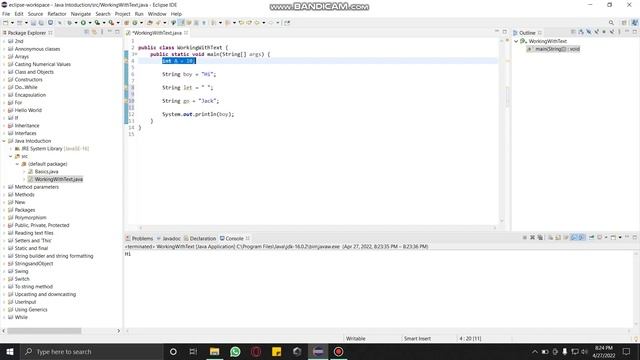The height and width of the screenshot is (360, 640).
Task: Collapse the src folder node
Action: coord(11,156)
